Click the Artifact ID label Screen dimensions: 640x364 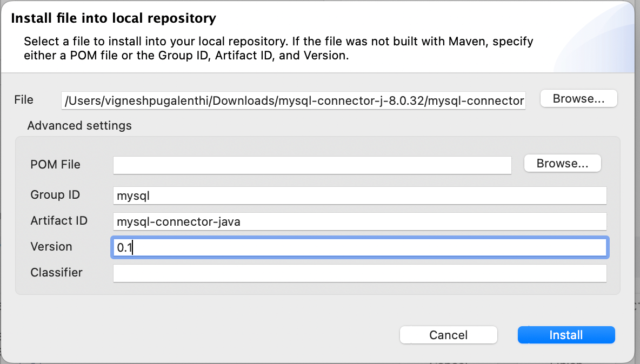[x=59, y=220]
